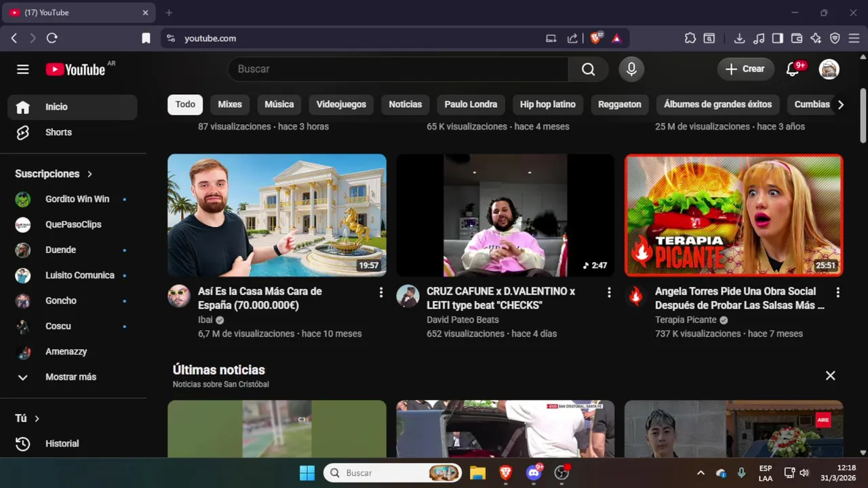This screenshot has width=868, height=488.
Task: Open Ibai mansion video thumbnail
Action: pos(277,215)
